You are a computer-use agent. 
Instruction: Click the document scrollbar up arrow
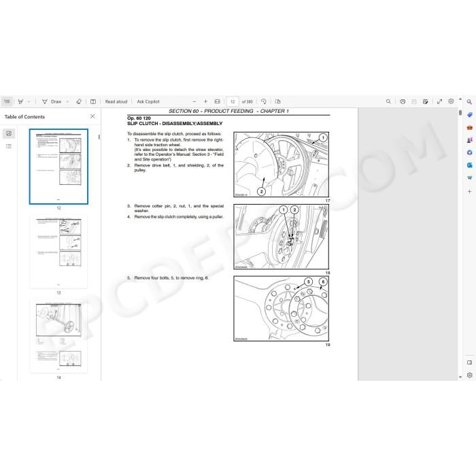point(460,99)
